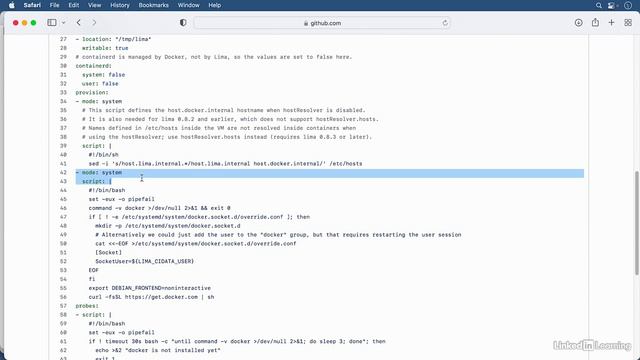Click the 'probes:' text
Viewport: 640px width, 360px height.
[87, 306]
